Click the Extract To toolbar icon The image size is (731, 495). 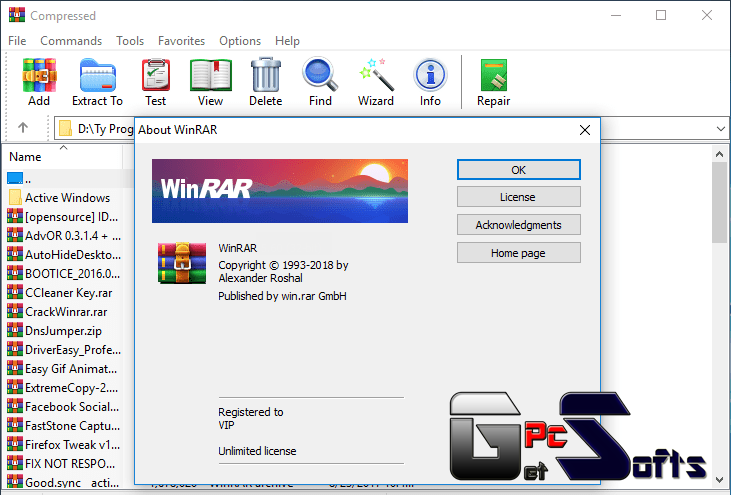click(x=97, y=76)
